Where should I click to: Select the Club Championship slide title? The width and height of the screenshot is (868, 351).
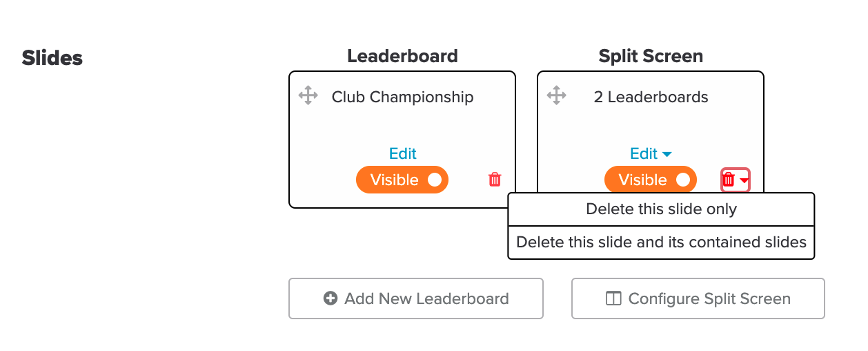tap(403, 97)
